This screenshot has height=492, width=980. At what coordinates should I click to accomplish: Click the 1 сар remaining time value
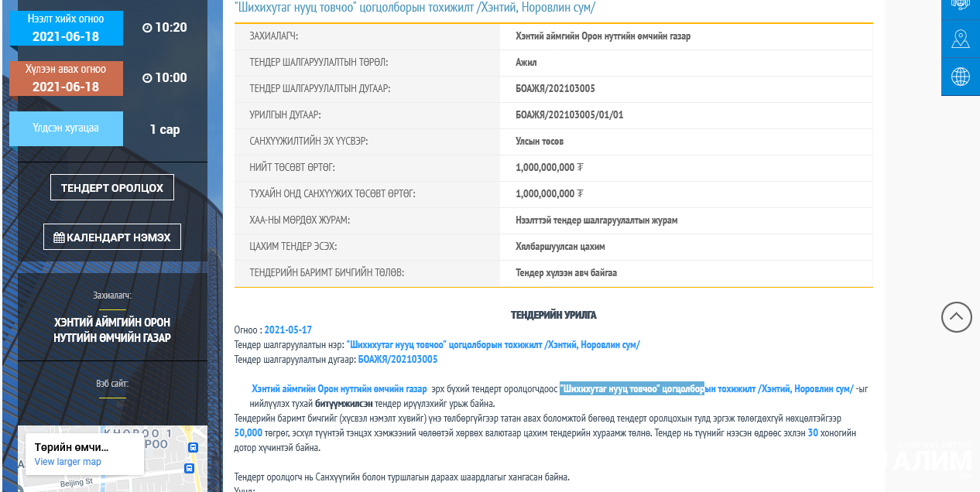[x=165, y=129]
